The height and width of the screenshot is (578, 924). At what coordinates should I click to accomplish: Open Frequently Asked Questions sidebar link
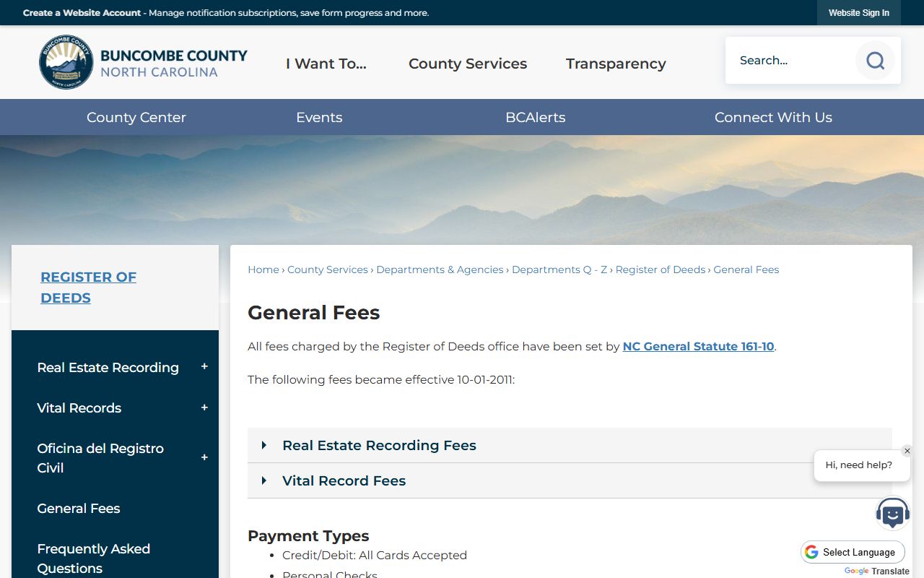(93, 558)
